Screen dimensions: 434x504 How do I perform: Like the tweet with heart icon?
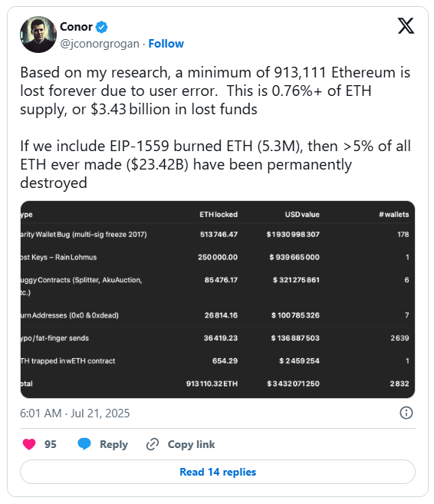(29, 444)
